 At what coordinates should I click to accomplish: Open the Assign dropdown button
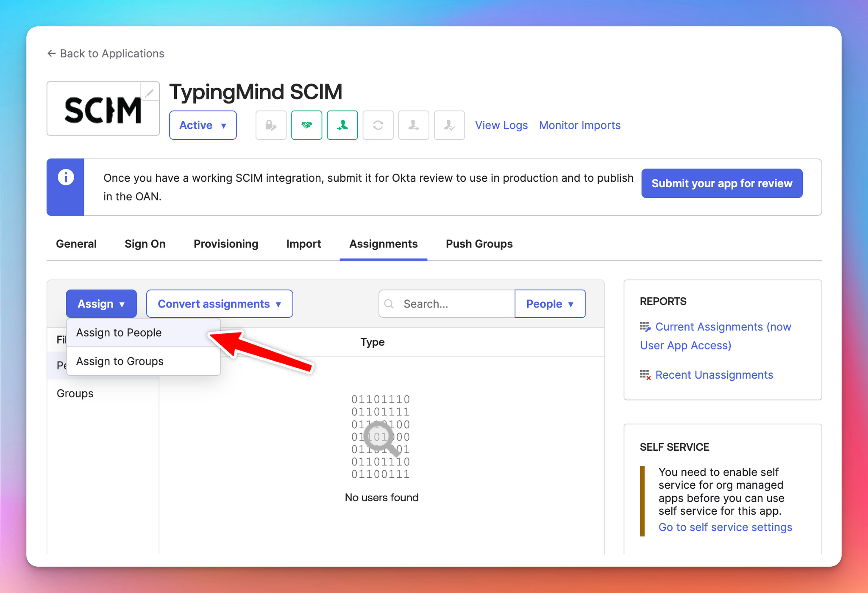[x=101, y=304]
